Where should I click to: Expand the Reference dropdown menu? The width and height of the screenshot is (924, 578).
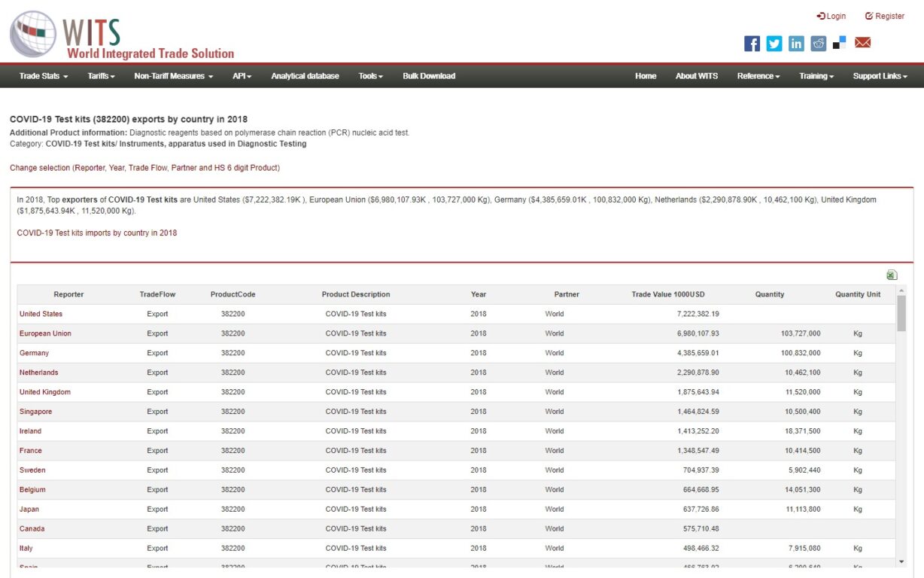[x=758, y=76]
